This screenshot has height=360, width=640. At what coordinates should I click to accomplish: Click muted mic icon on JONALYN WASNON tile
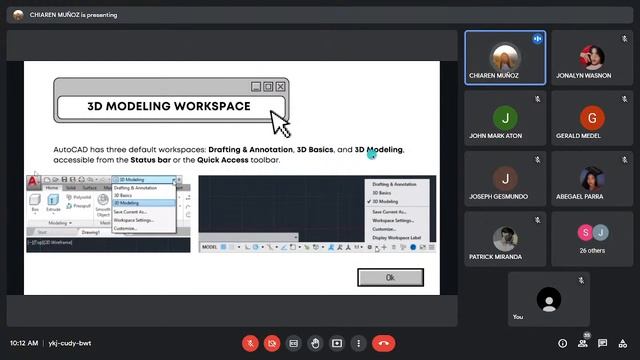coord(624,39)
